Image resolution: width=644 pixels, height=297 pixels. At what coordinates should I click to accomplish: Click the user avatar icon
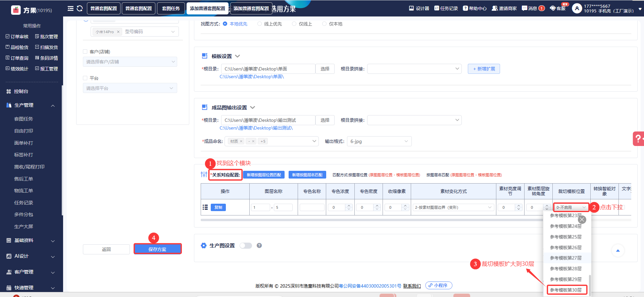click(x=577, y=8)
